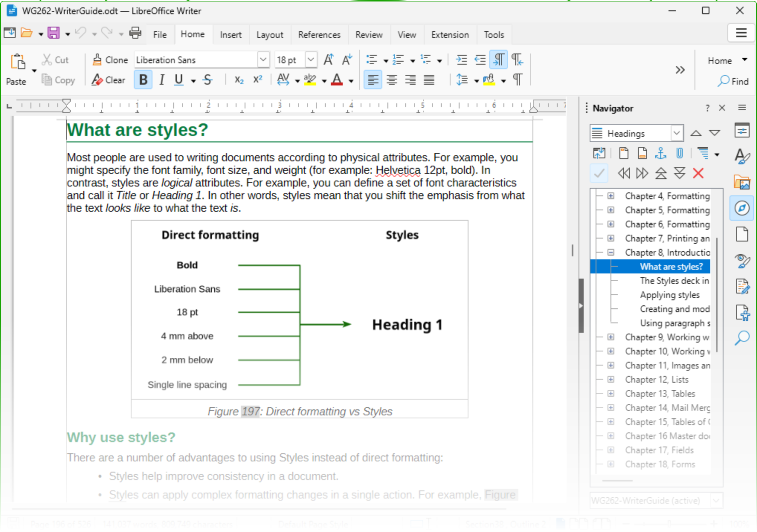Click the Subscript icon
The height and width of the screenshot is (532, 757).
click(239, 80)
